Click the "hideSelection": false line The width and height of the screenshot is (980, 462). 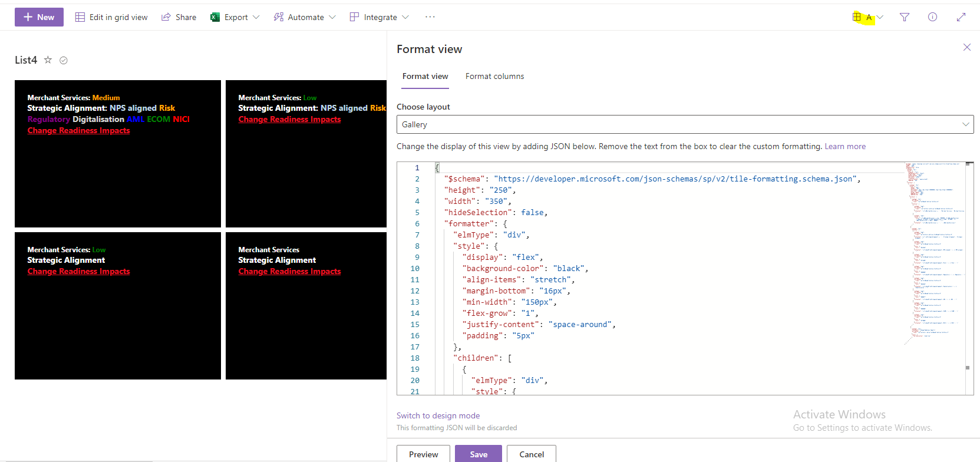pos(496,212)
